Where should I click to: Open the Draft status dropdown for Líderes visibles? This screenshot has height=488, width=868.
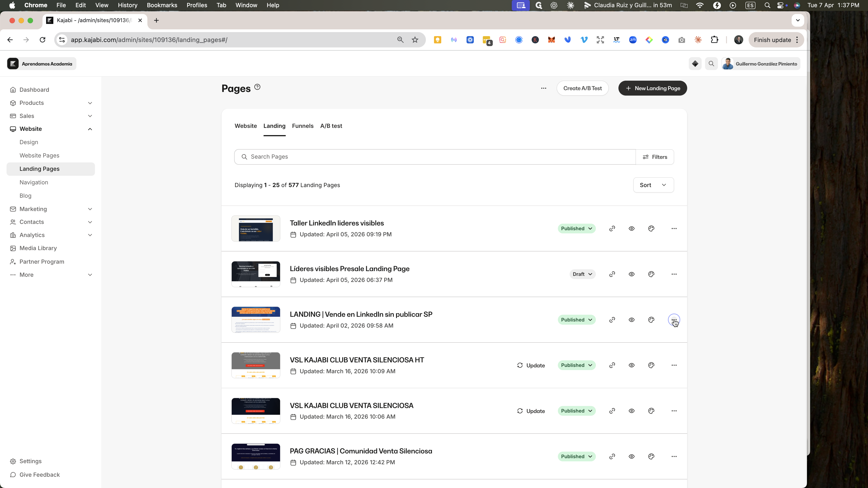[x=582, y=274]
